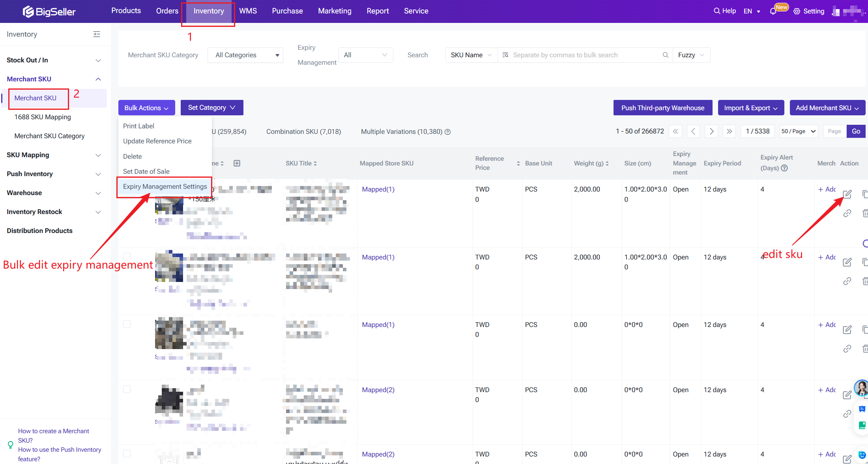Click Mapped(1) link in first row
This screenshot has width=868, height=464.
coord(378,189)
